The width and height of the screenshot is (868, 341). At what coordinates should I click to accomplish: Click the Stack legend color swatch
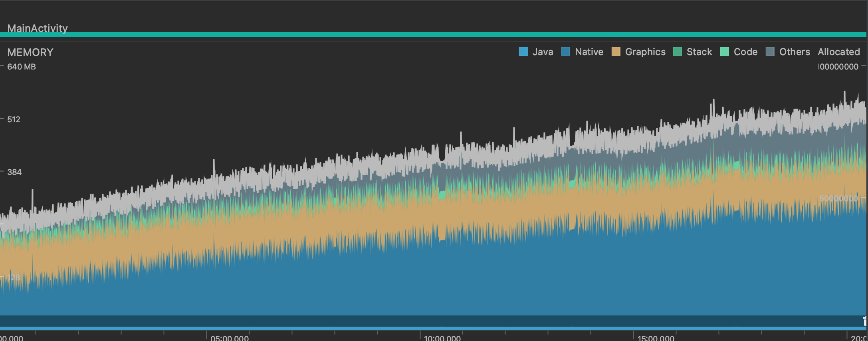tap(677, 52)
